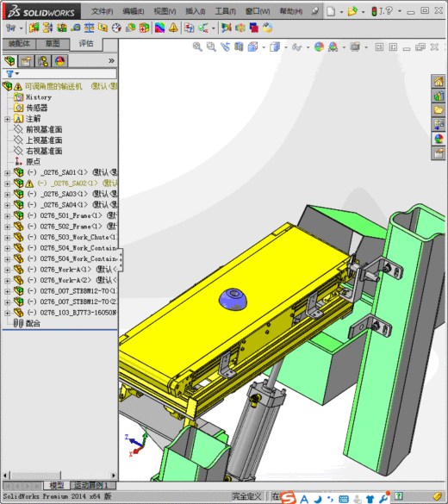
Task: Click the Zoom to Fit magnifier icon
Action: pos(197,47)
